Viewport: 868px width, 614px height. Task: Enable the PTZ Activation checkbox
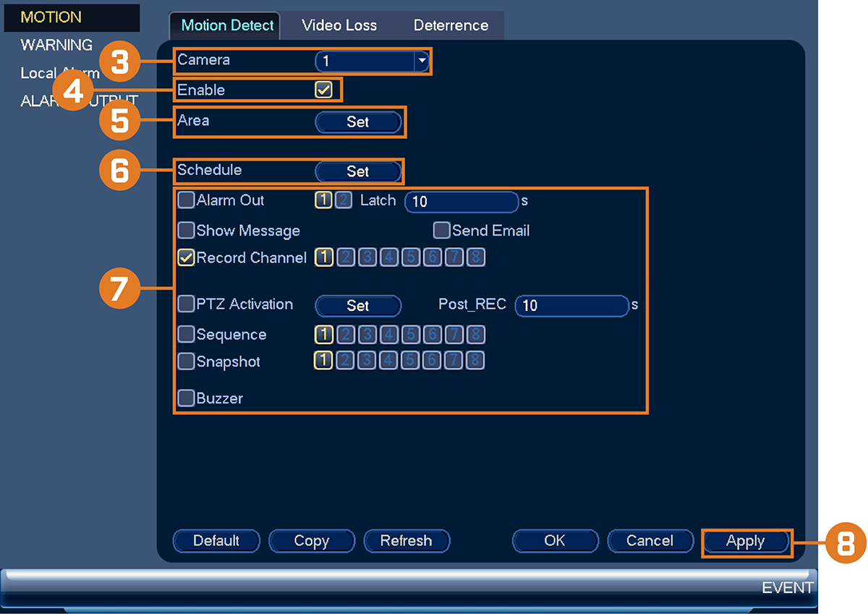[187, 304]
